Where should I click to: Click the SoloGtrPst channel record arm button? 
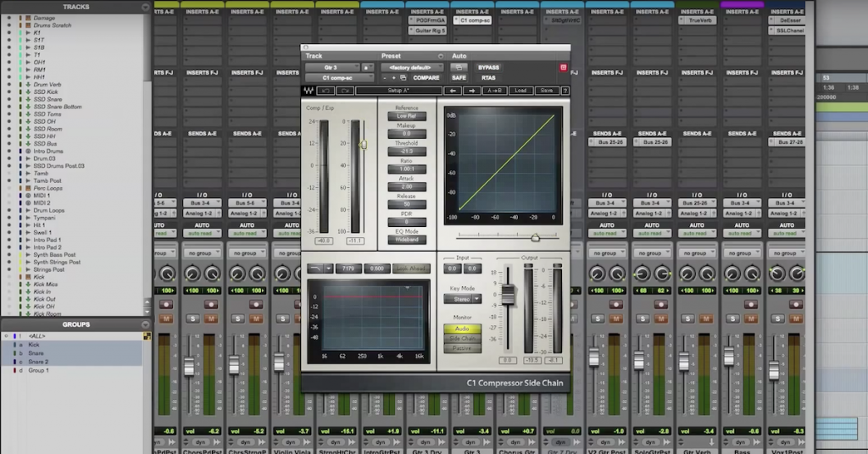click(x=660, y=305)
